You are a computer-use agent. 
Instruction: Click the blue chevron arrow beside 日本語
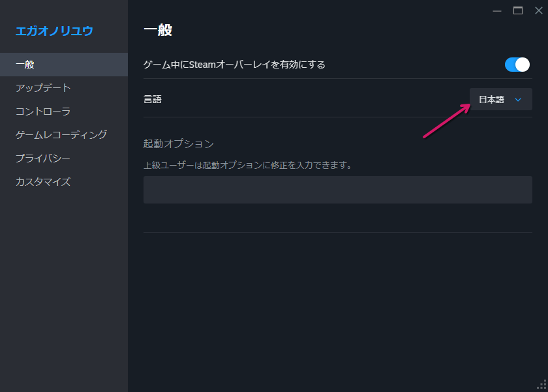518,100
